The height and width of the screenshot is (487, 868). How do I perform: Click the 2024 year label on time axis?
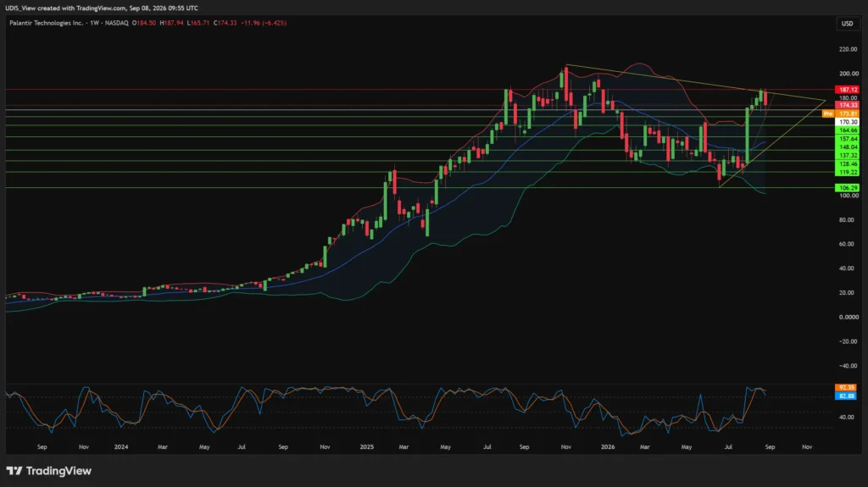(x=120, y=446)
